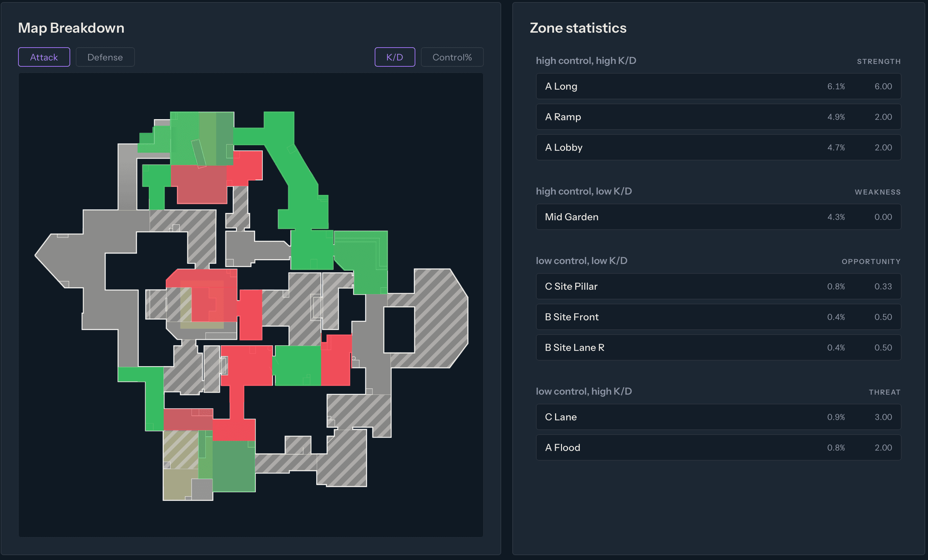Click the C Lane 3.00 K/D value

tap(883, 417)
